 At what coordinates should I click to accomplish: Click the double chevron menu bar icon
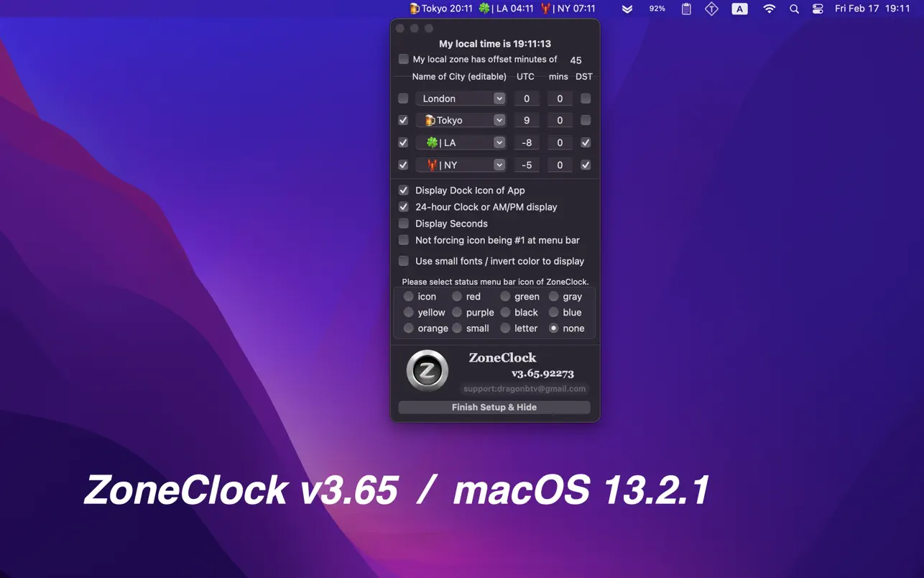point(627,9)
